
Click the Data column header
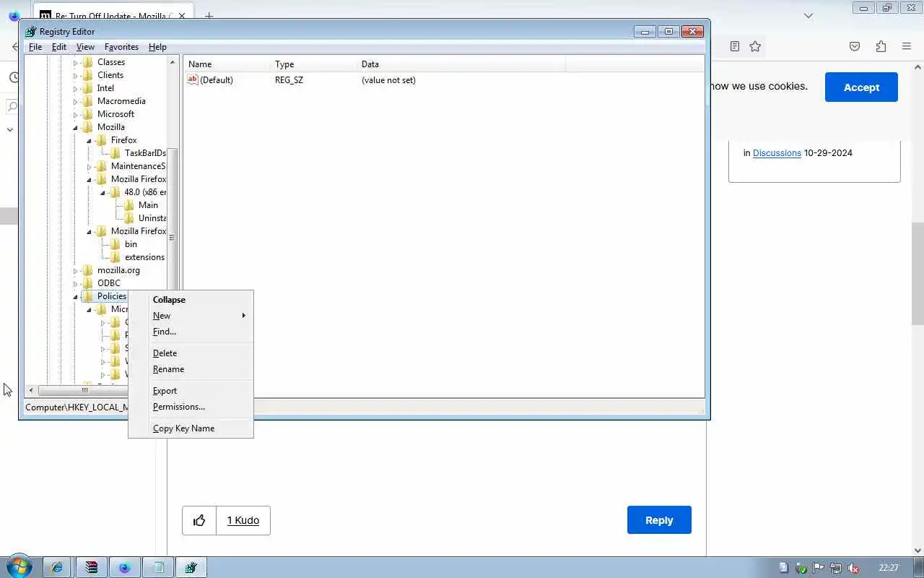pyautogui.click(x=461, y=64)
